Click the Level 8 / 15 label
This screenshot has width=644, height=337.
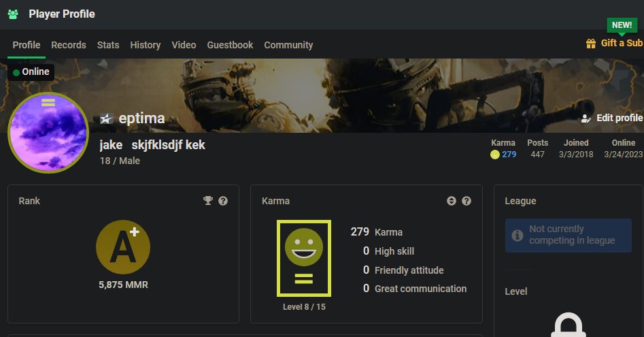pyautogui.click(x=304, y=307)
